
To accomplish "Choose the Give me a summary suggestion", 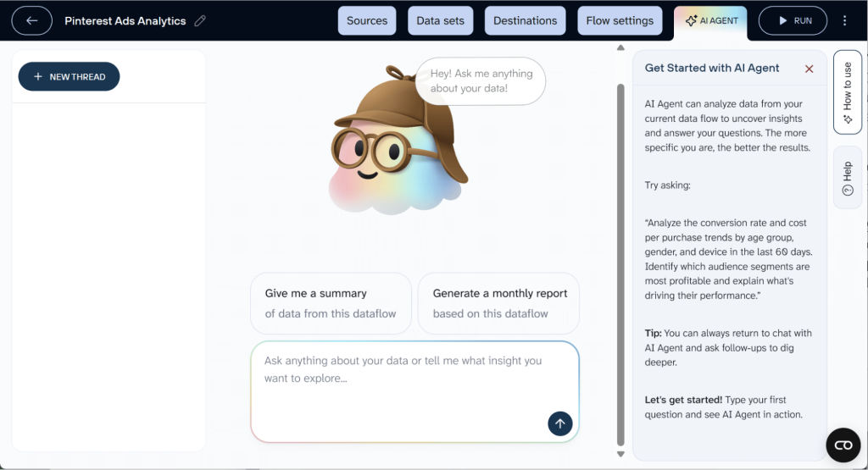I will pyautogui.click(x=331, y=303).
